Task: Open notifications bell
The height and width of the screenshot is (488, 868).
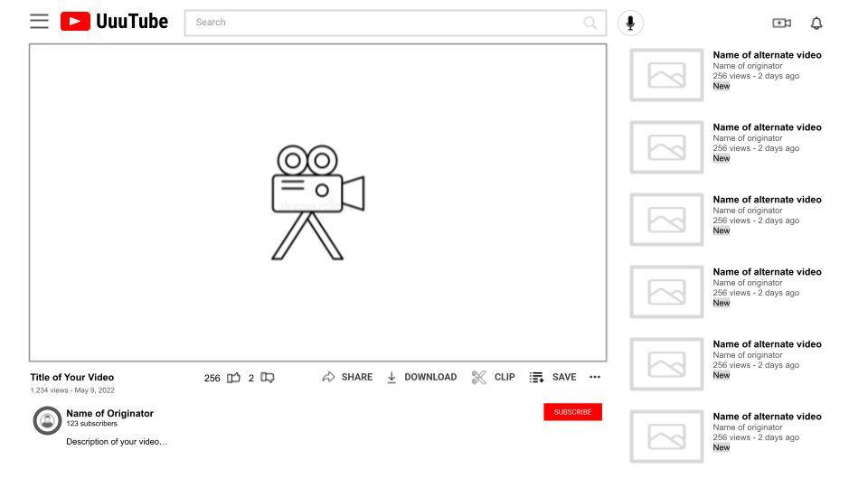Action: (x=816, y=23)
